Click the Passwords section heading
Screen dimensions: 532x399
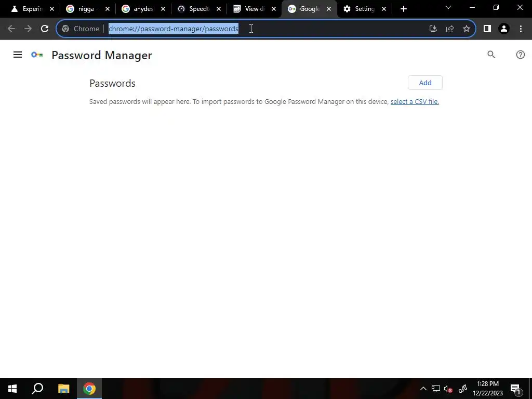pyautogui.click(x=112, y=83)
